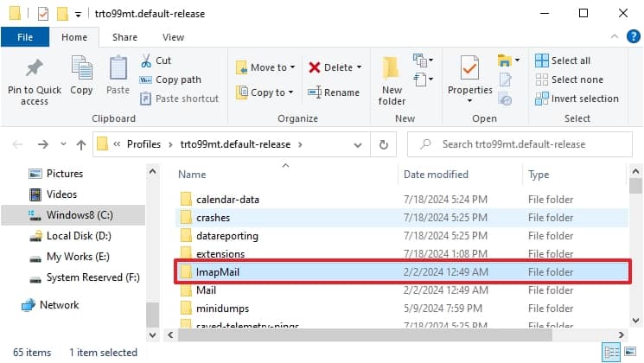This screenshot has height=363, width=644.
Task: Expand the Properties dropdown arrow
Action: pos(469,101)
